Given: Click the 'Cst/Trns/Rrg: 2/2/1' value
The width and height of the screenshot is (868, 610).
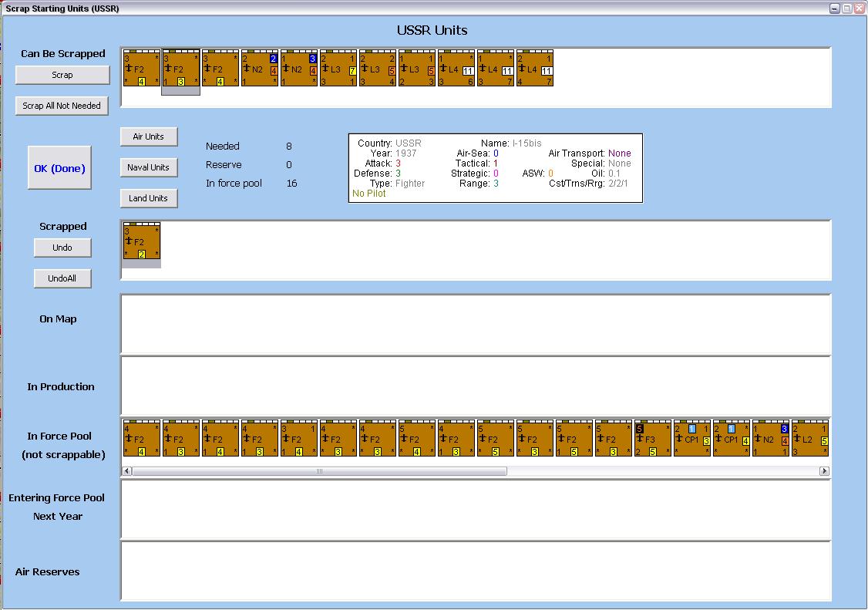Looking at the screenshot, I should pos(617,184).
